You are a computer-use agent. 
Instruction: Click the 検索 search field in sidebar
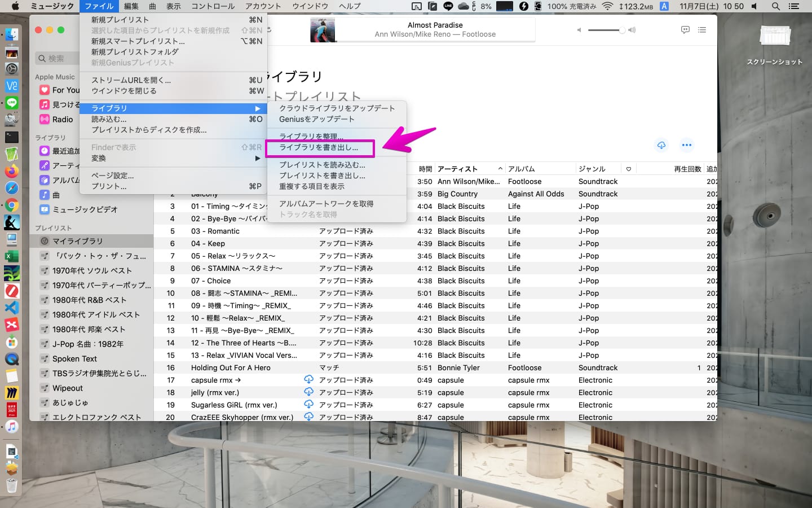click(57, 58)
